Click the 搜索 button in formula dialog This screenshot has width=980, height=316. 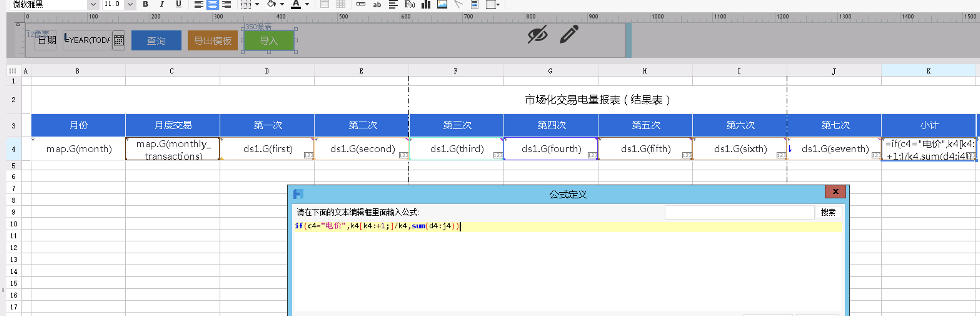828,212
